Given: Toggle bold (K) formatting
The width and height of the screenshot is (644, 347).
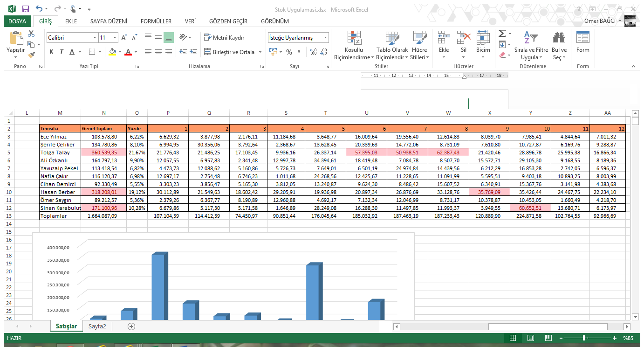Looking at the screenshot, I should [51, 52].
